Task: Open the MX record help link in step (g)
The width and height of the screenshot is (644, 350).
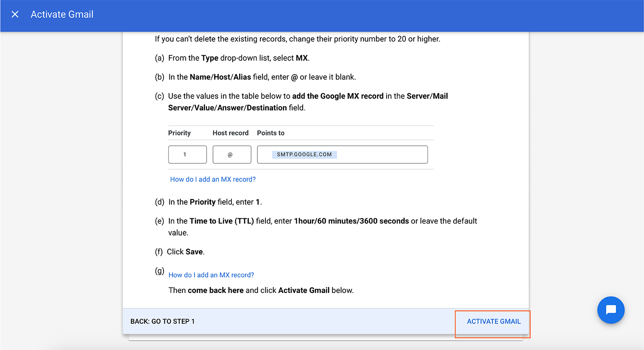Action: 211,275
